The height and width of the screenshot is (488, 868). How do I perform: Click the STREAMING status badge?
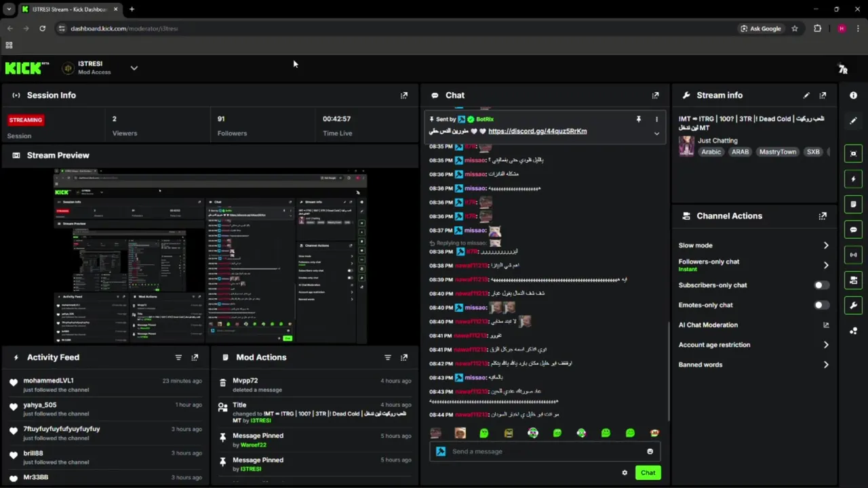click(26, 120)
